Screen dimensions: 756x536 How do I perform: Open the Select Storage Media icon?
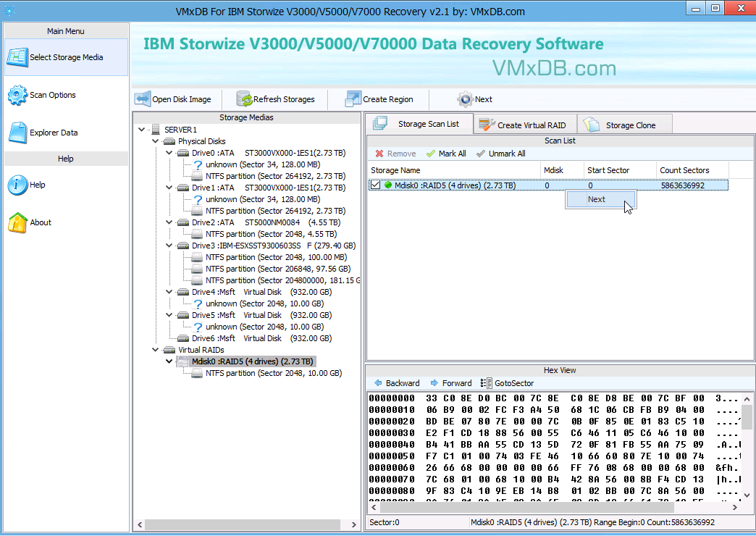(x=17, y=57)
